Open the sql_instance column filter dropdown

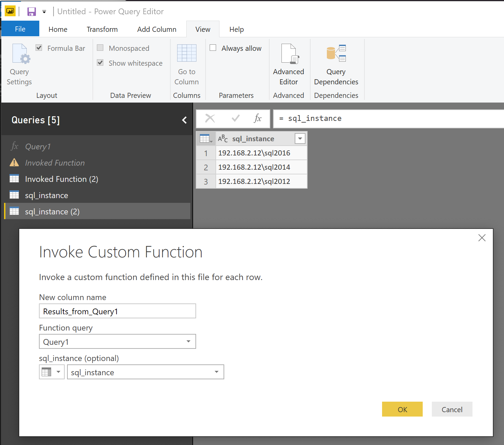click(300, 139)
